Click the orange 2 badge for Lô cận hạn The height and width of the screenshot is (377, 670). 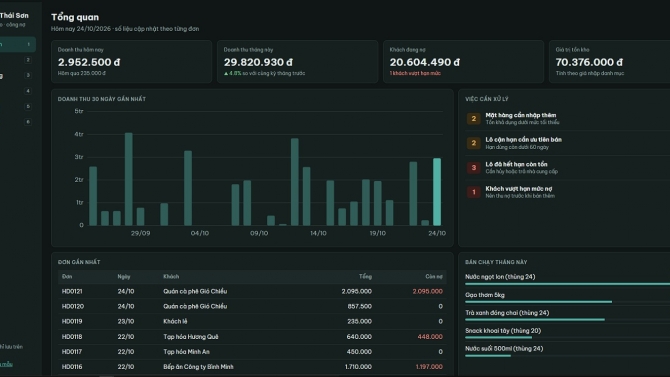[473, 143]
